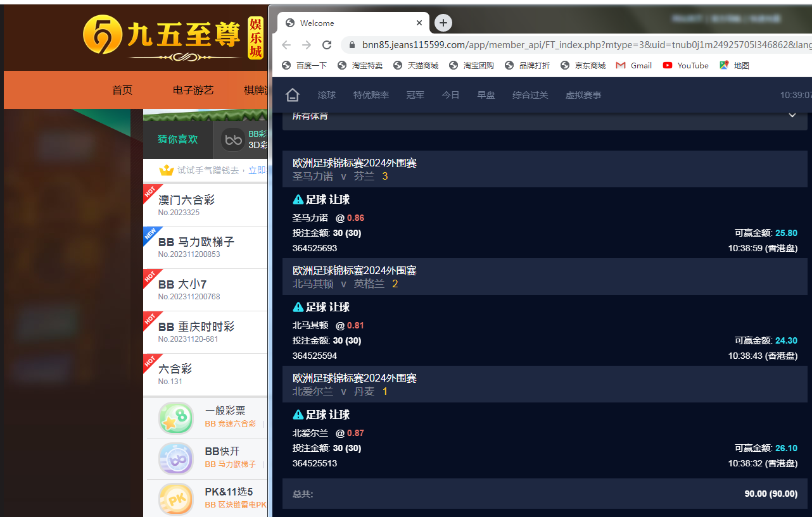Click the 0.87 odds for 北爱尔兰
Image resolution: width=812 pixels, height=517 pixels.
(355, 433)
